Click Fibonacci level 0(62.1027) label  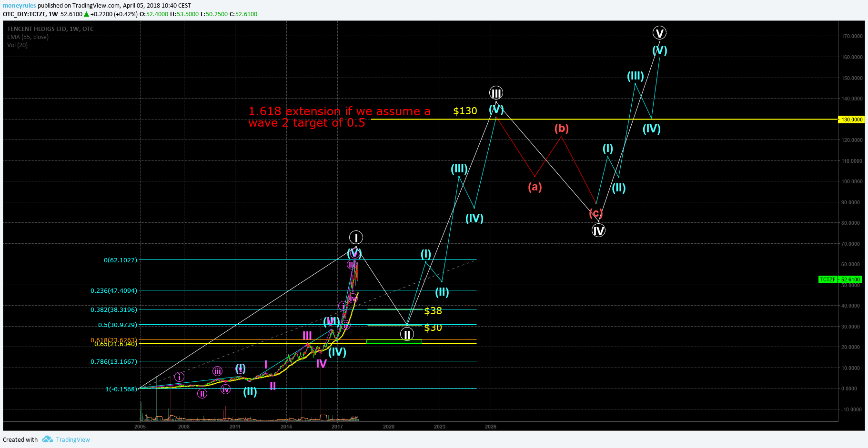(x=121, y=260)
